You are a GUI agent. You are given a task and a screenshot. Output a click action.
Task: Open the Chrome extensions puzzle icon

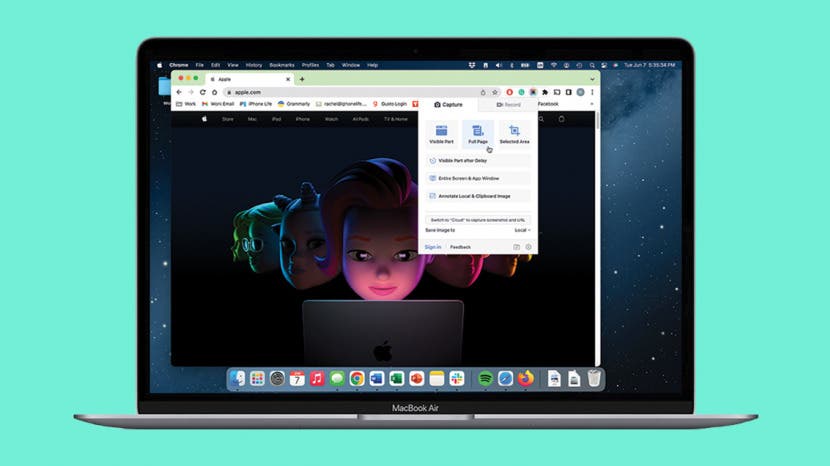click(545, 92)
